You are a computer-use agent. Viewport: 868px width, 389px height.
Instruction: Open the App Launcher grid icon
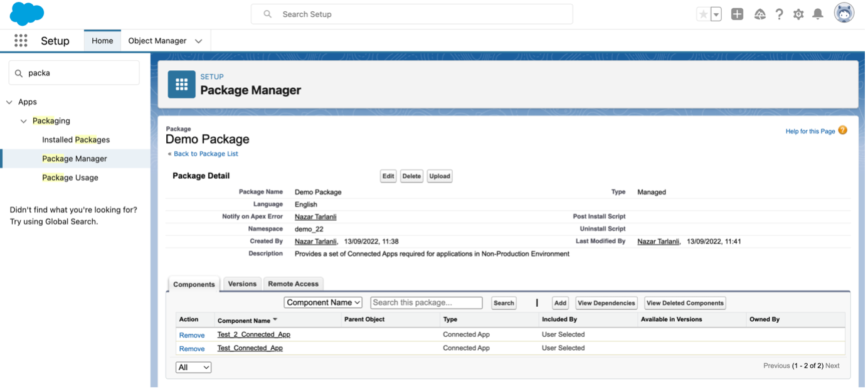21,41
